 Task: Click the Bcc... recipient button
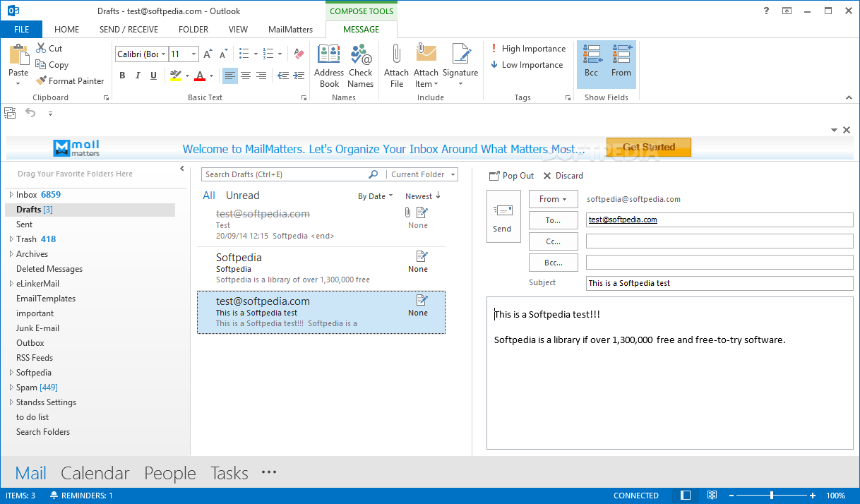553,263
